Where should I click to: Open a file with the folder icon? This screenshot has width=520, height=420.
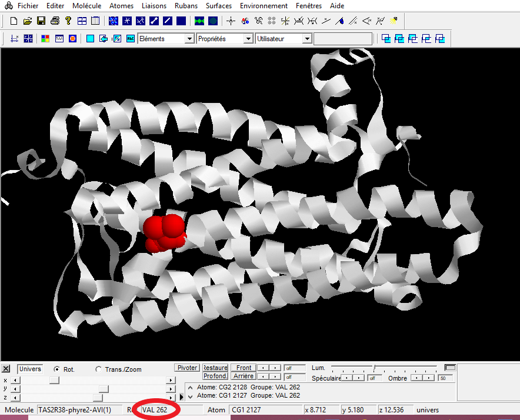[x=27, y=21]
